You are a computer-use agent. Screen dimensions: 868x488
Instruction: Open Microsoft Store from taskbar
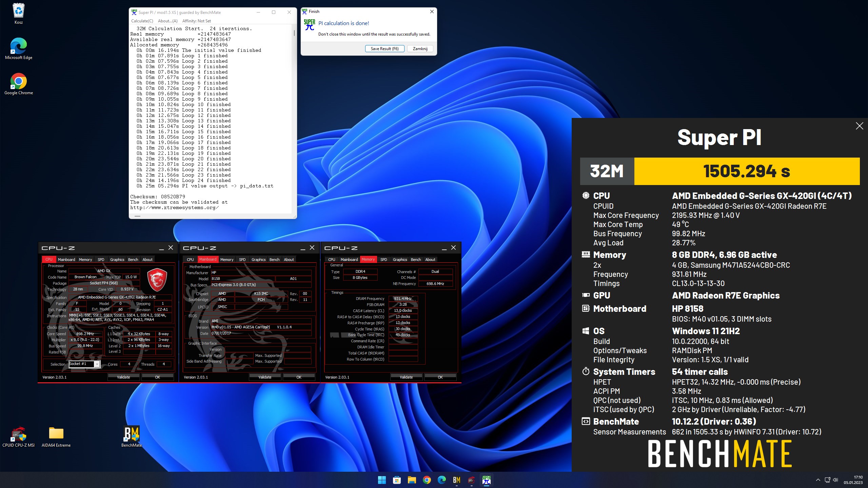[397, 480]
